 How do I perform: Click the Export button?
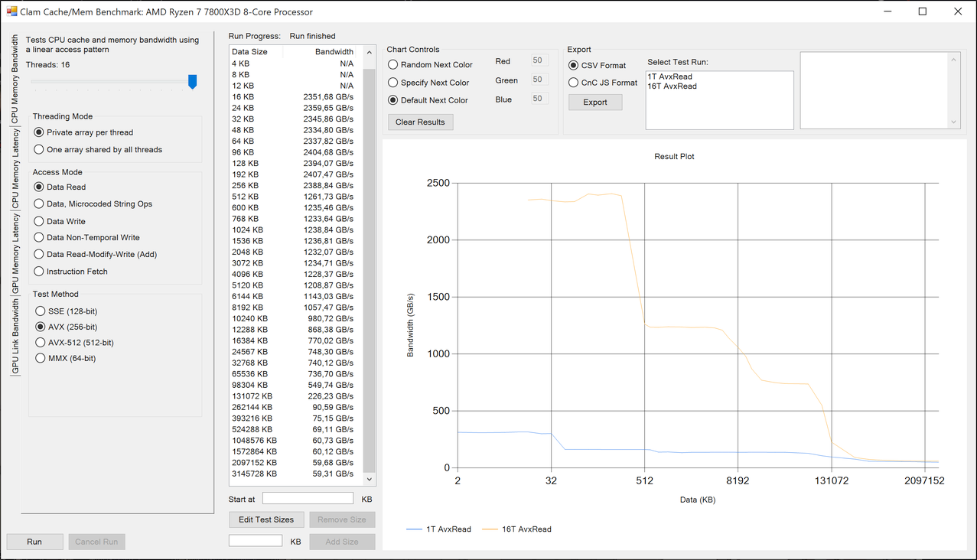594,103
